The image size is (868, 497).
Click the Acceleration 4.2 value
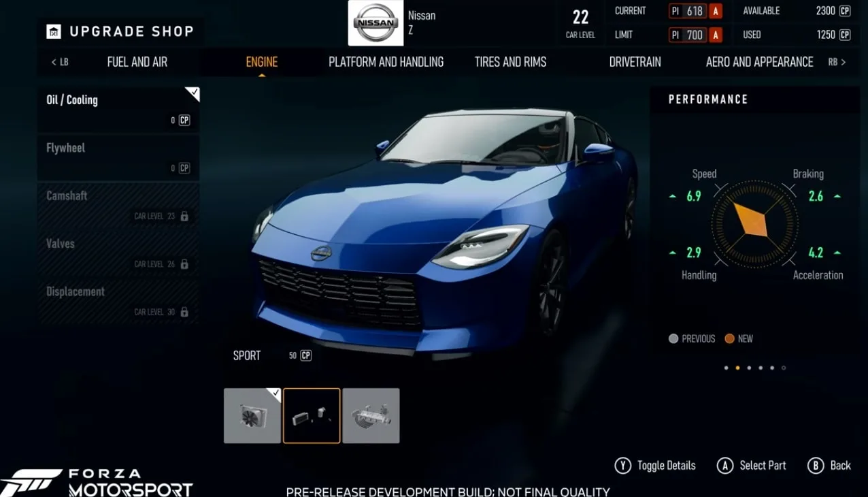[816, 253]
